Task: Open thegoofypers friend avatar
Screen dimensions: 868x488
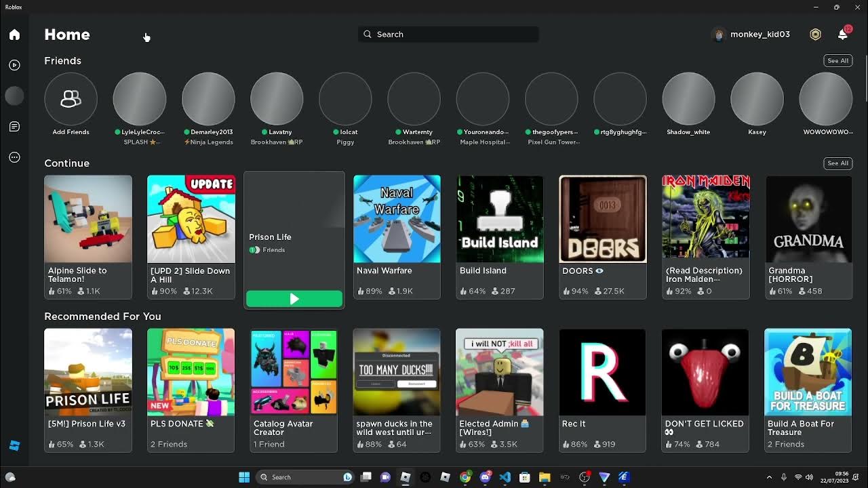Action: click(x=551, y=99)
